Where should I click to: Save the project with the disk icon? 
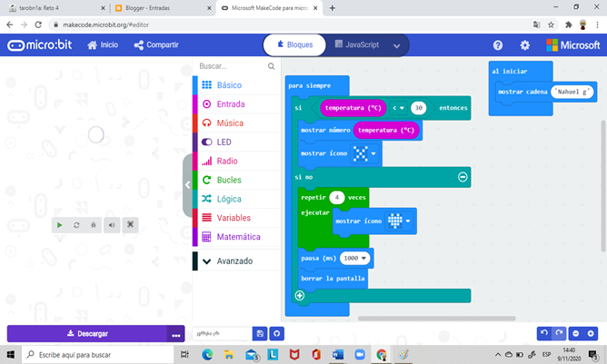pyautogui.click(x=260, y=333)
